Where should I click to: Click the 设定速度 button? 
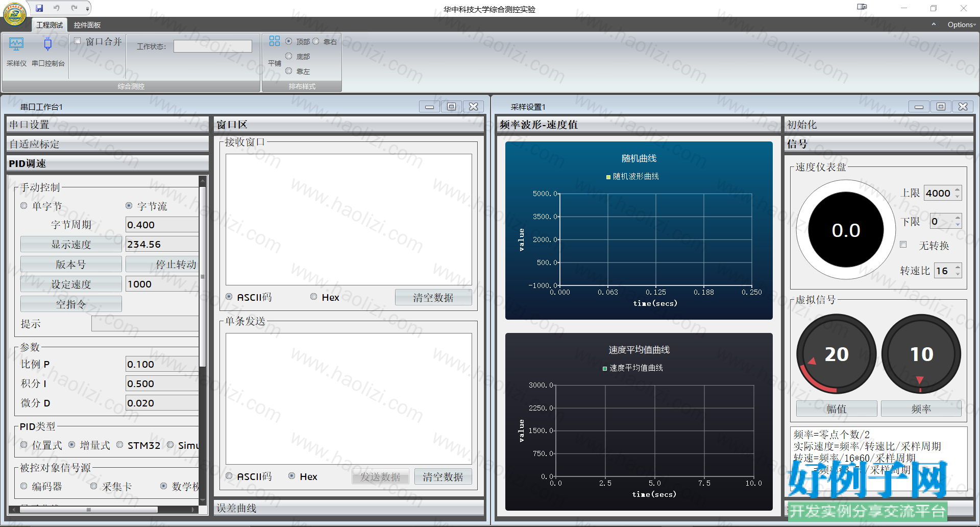coord(71,284)
